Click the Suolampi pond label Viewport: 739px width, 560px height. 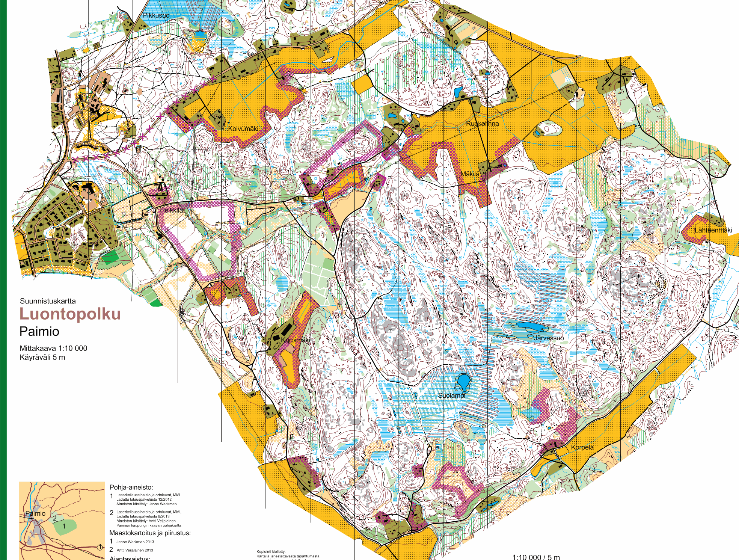(x=451, y=395)
